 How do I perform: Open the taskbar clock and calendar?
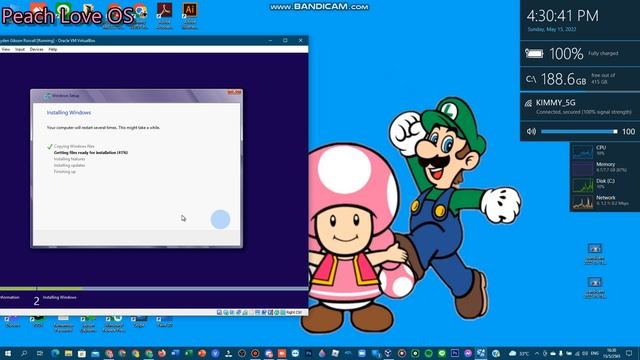click(611, 353)
